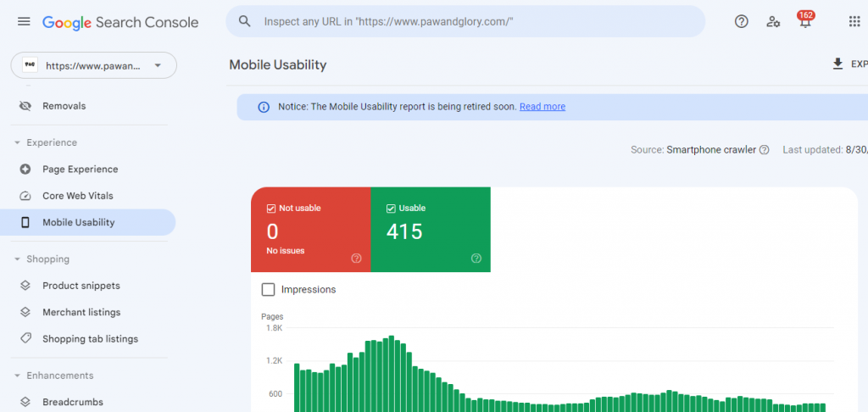The width and height of the screenshot is (868, 412).
Task: Click the Removals eye-slash icon
Action: tap(25, 106)
